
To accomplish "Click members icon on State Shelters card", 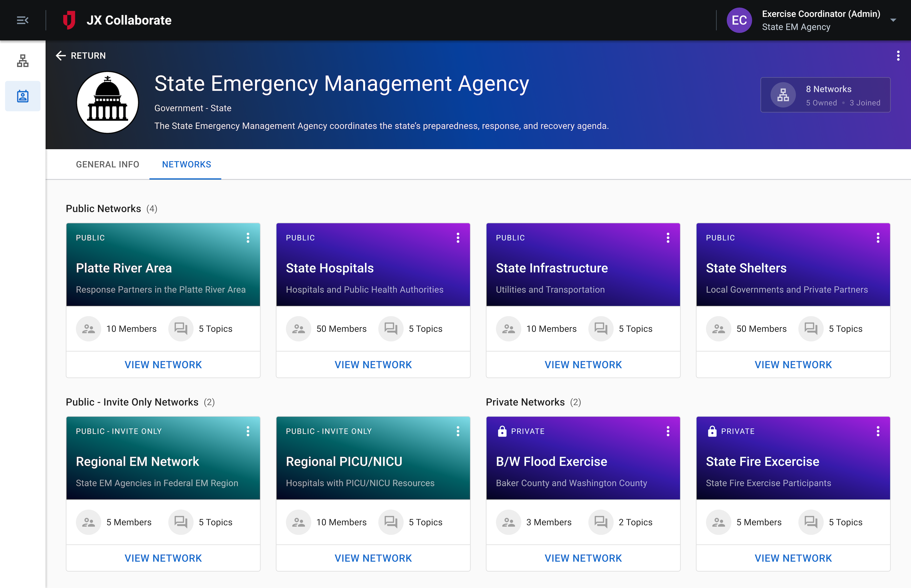I will point(718,329).
